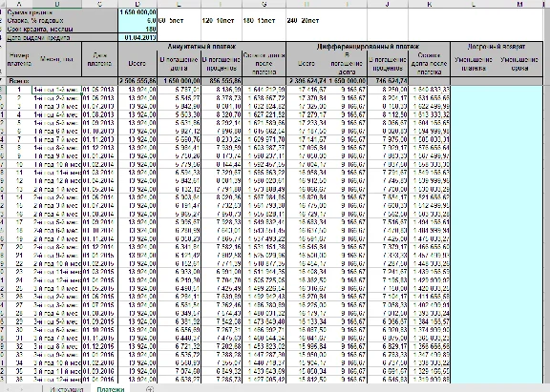Click the cell with value 1 427 005,42
Image resolution: width=550 pixels, height=392 pixels.
pos(264,380)
